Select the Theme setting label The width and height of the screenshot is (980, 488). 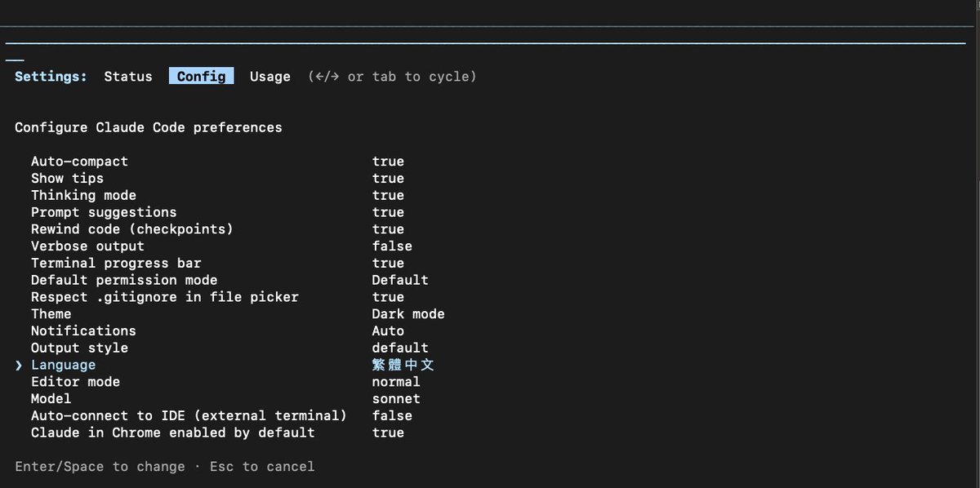click(51, 314)
